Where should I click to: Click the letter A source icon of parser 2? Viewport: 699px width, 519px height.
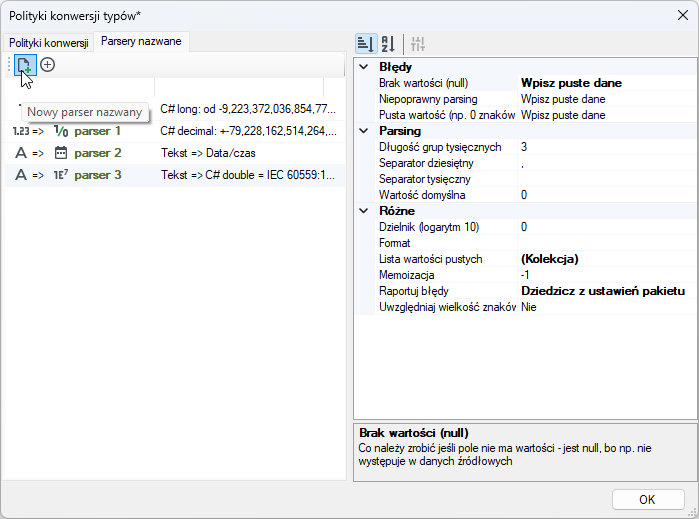[21, 153]
